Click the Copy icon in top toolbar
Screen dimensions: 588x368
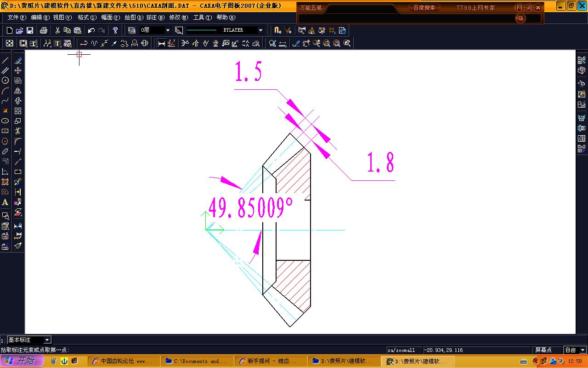point(68,30)
